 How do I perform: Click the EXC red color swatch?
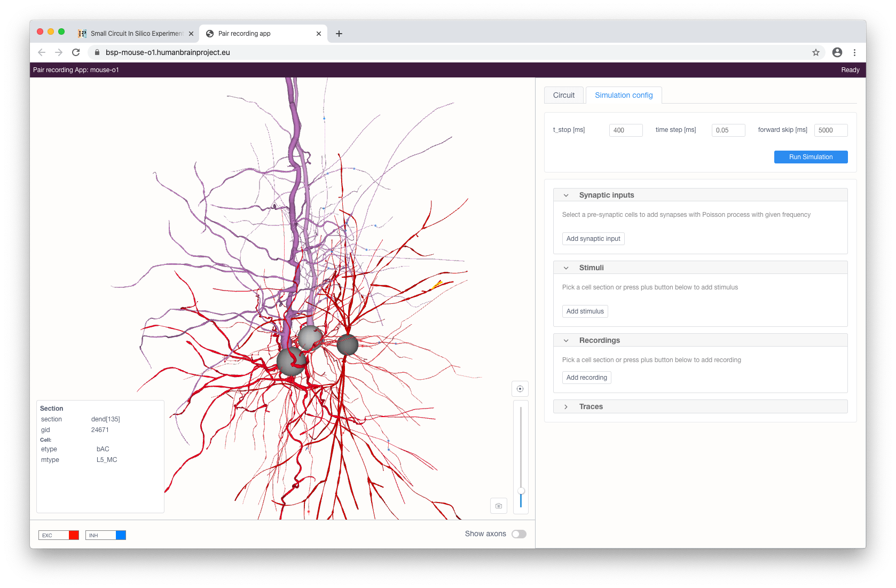click(x=74, y=535)
